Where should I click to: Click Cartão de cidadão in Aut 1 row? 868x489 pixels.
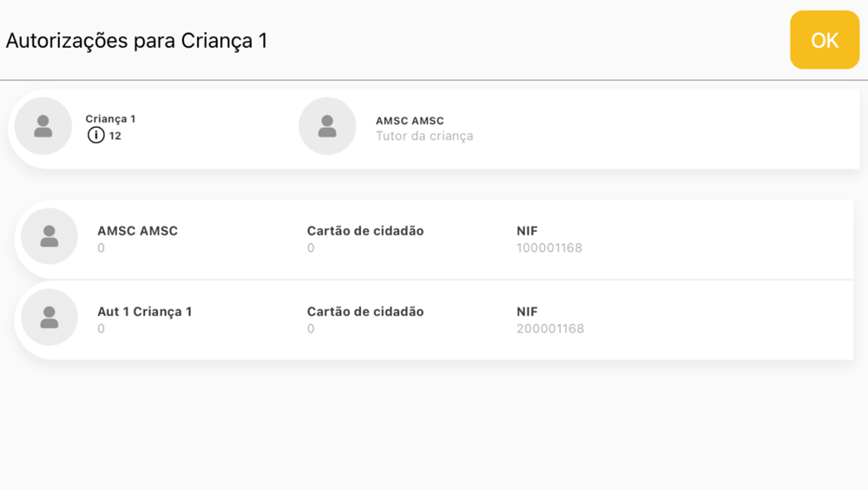[x=365, y=312]
